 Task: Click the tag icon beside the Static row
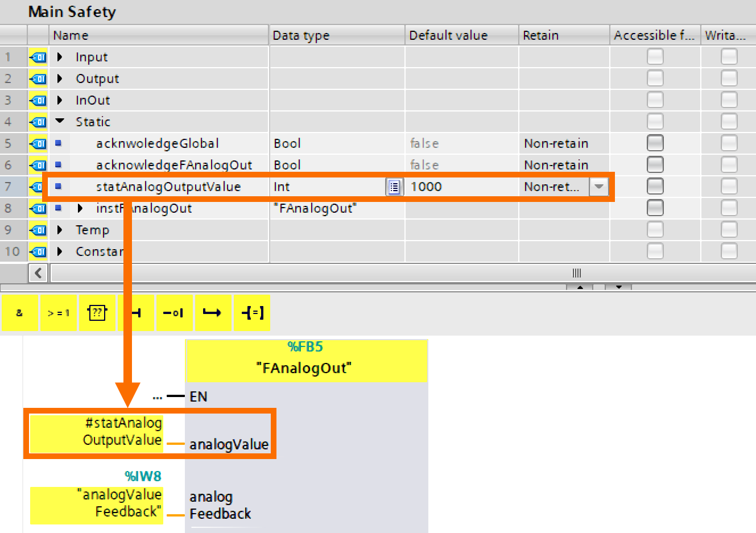(37, 122)
